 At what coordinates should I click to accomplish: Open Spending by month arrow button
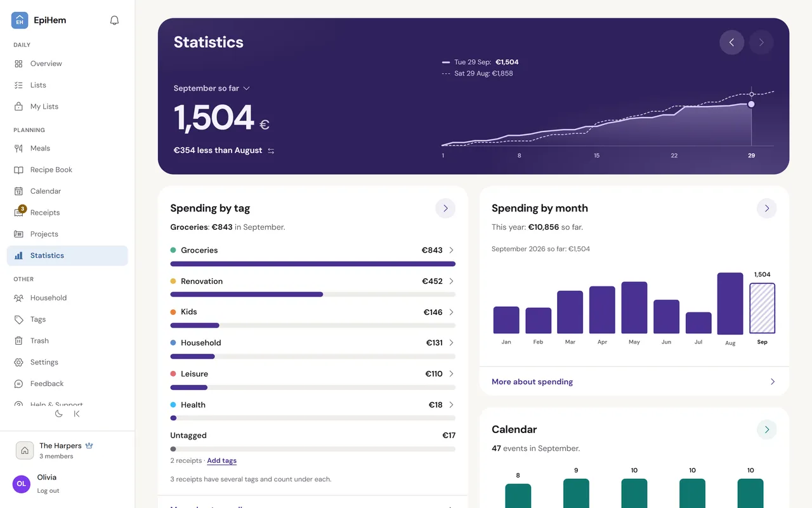[x=767, y=208]
